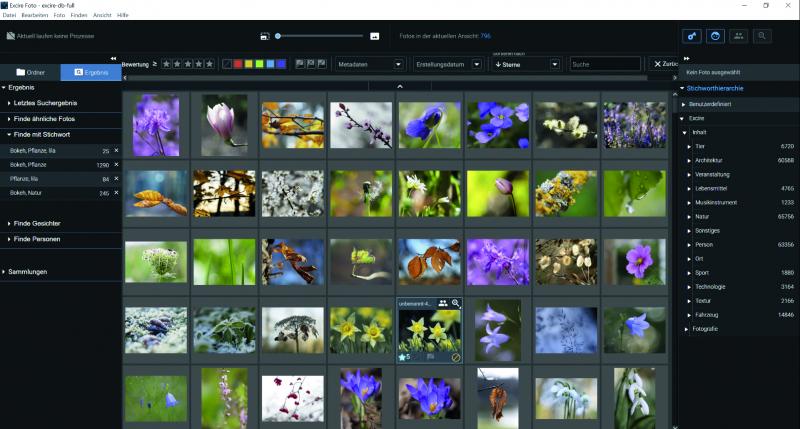
Task: Collapse the left sidebar with double arrow
Action: coord(113,58)
